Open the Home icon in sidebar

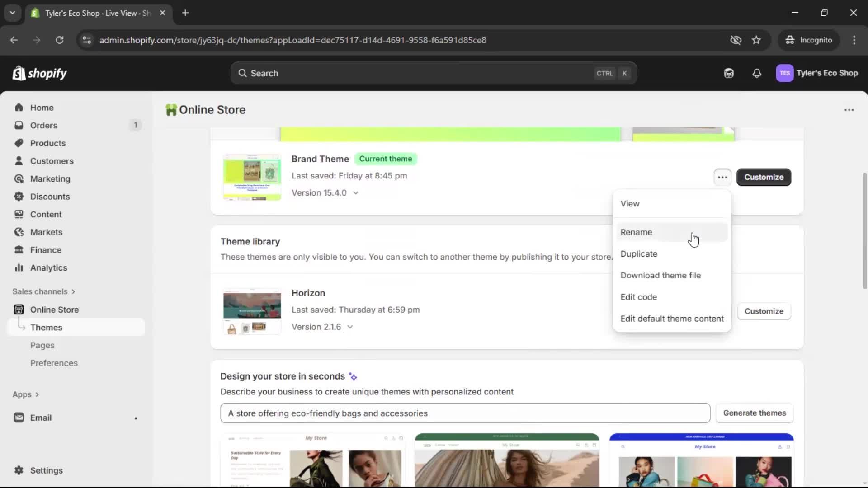pyautogui.click(x=19, y=108)
